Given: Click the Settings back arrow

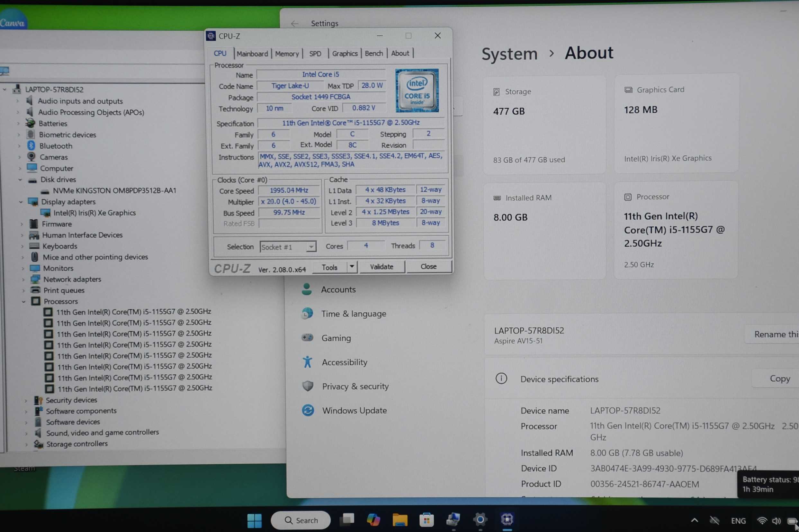Looking at the screenshot, I should pyautogui.click(x=294, y=23).
